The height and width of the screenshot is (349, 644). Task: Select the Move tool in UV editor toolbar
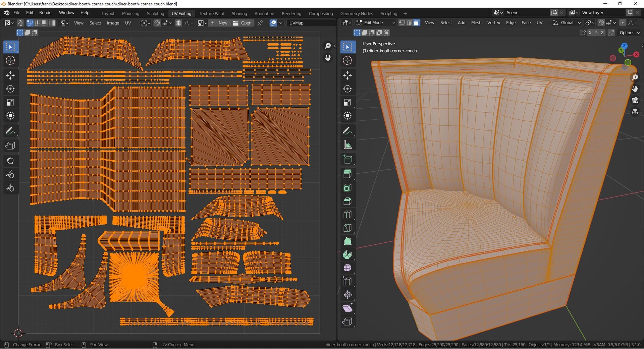(10, 75)
